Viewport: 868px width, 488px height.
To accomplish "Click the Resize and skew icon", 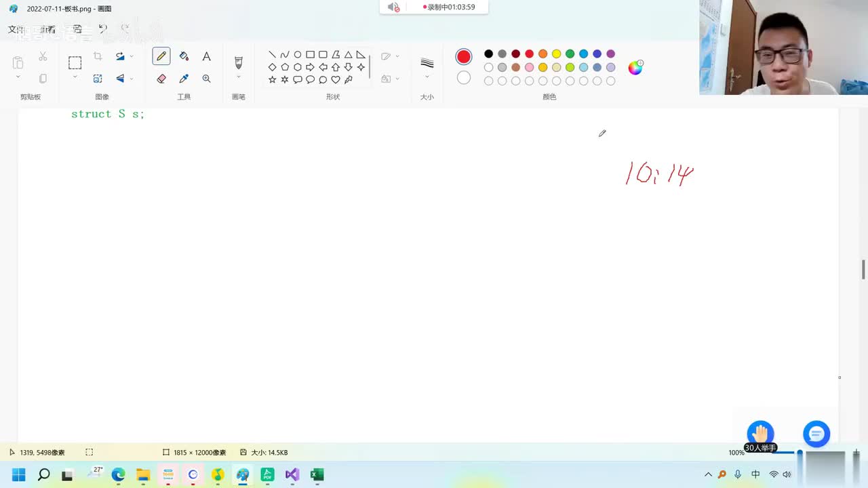I will pyautogui.click(x=98, y=79).
